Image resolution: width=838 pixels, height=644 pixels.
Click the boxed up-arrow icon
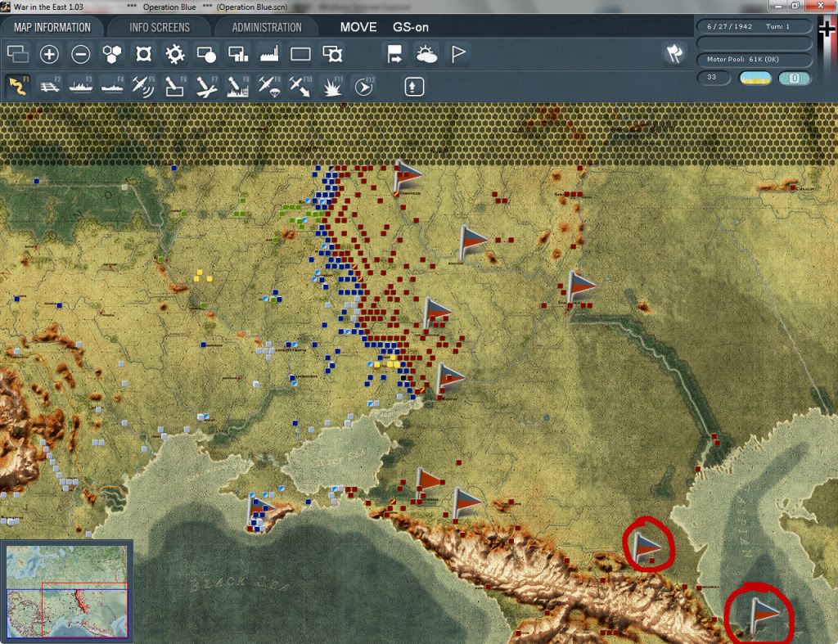[x=414, y=87]
